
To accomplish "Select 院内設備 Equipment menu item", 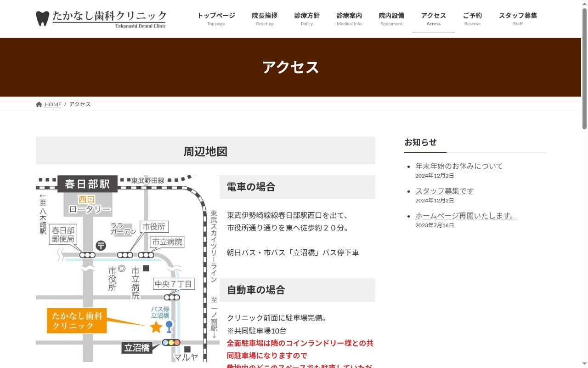I will (x=391, y=19).
